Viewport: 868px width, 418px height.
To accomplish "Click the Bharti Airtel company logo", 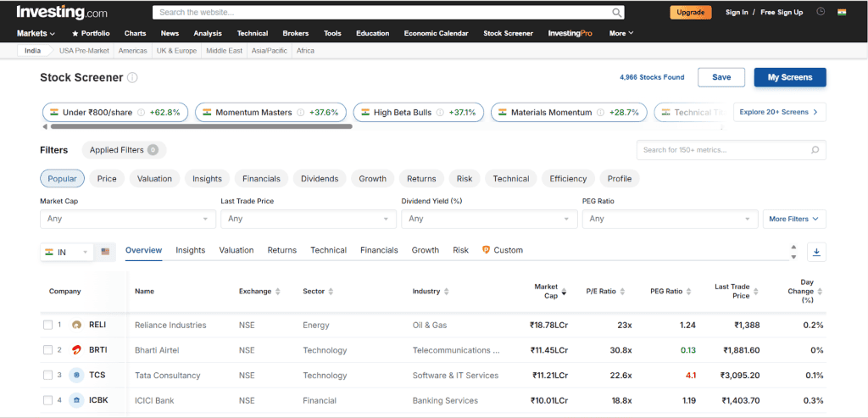I will pyautogui.click(x=76, y=350).
